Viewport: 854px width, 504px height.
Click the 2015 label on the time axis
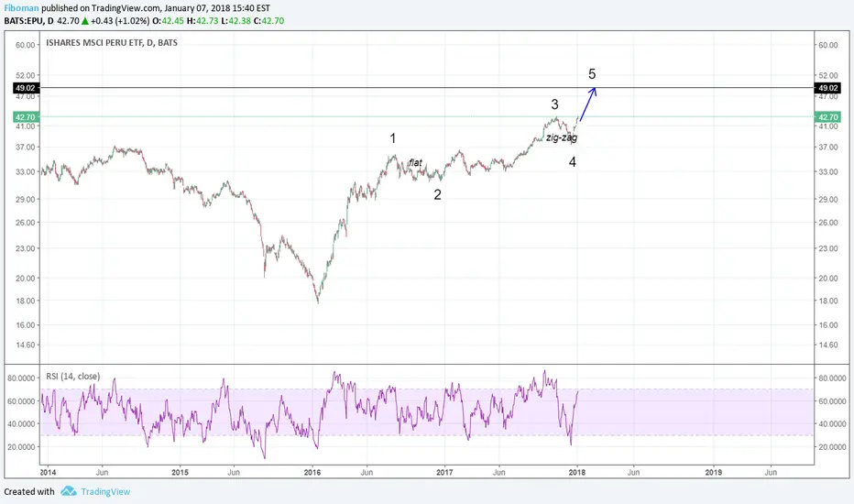click(180, 472)
